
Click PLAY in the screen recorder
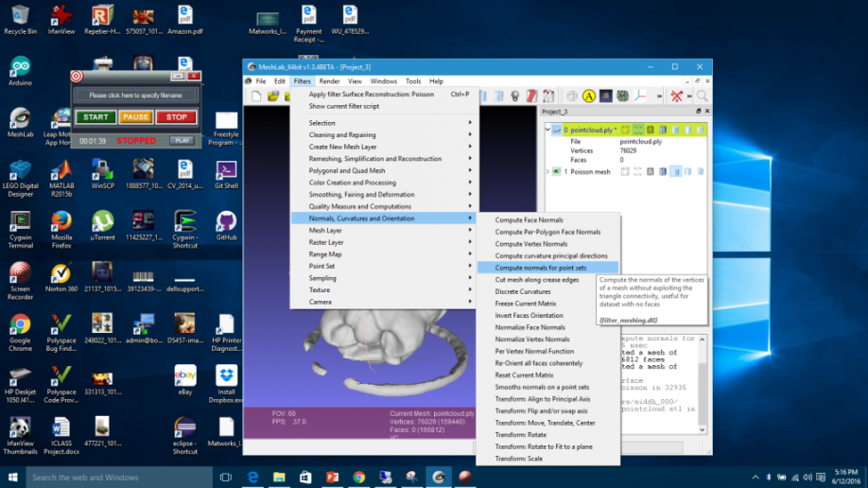pyautogui.click(x=182, y=141)
